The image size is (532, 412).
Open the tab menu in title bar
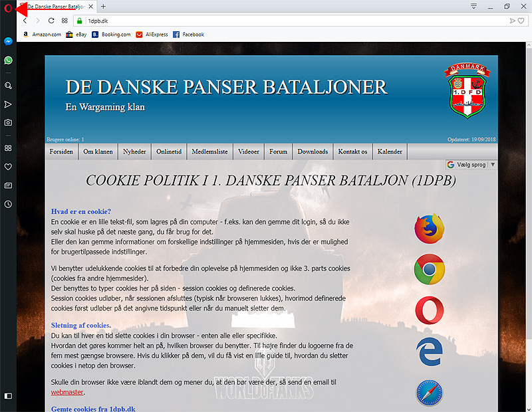pyautogui.click(x=473, y=7)
